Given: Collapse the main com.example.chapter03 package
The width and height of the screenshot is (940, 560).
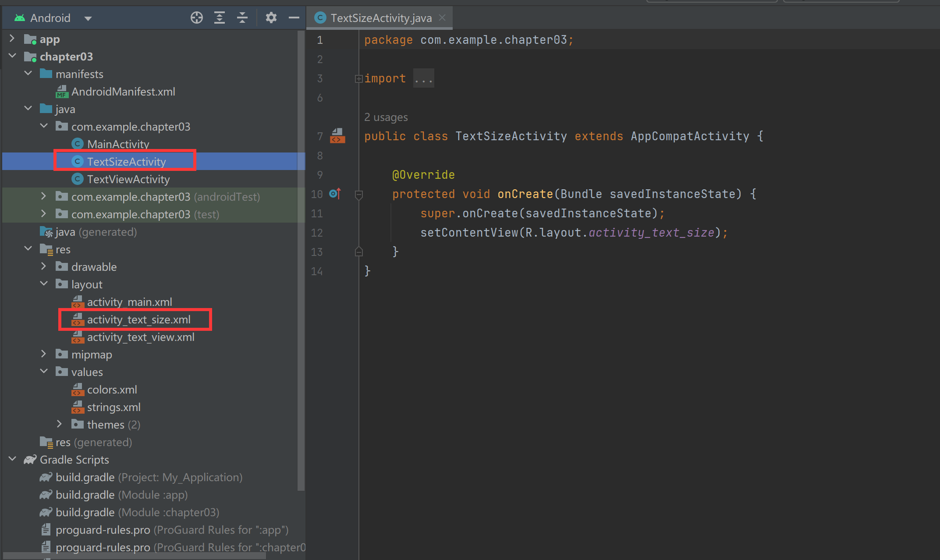Looking at the screenshot, I should pyautogui.click(x=44, y=126).
